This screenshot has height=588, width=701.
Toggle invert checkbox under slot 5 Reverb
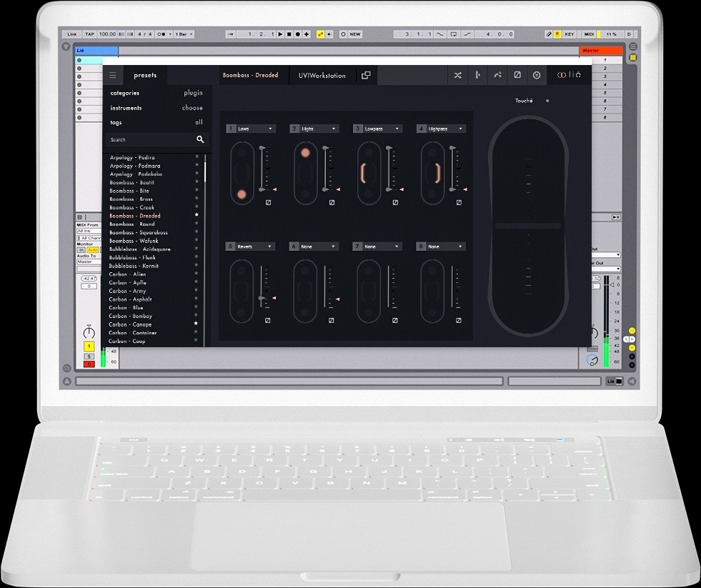(267, 320)
